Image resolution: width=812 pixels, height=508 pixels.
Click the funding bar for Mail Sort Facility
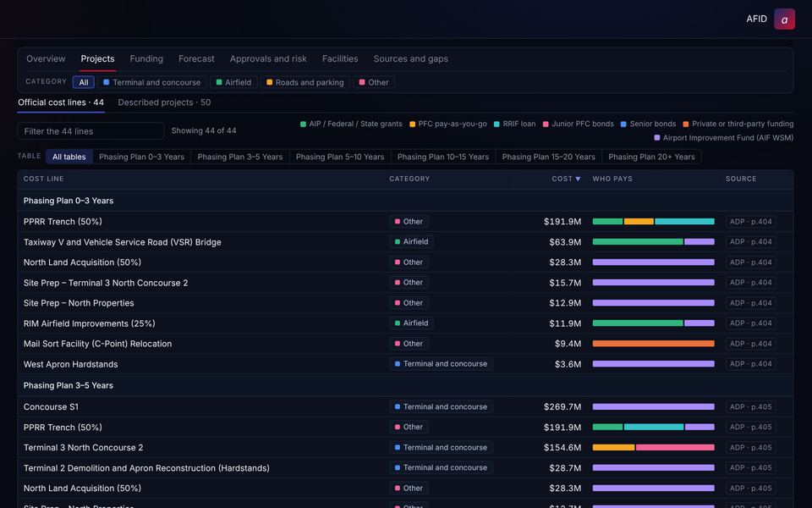click(654, 344)
